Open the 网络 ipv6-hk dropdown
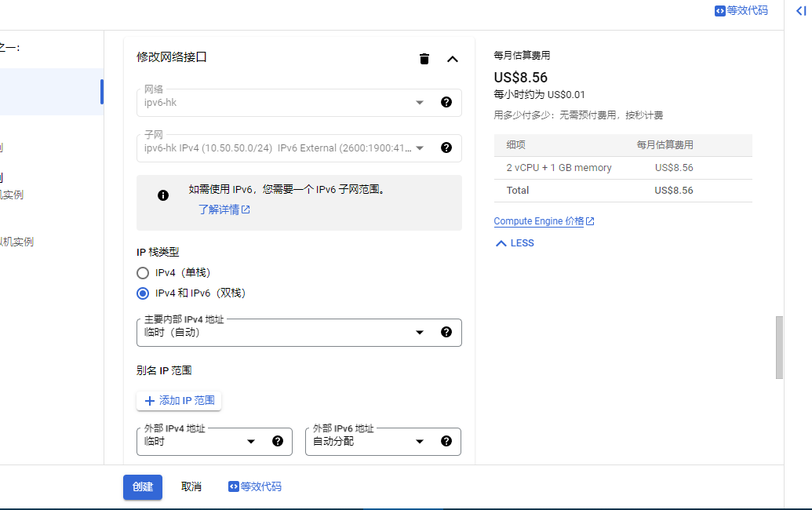812x510 pixels. (x=282, y=102)
